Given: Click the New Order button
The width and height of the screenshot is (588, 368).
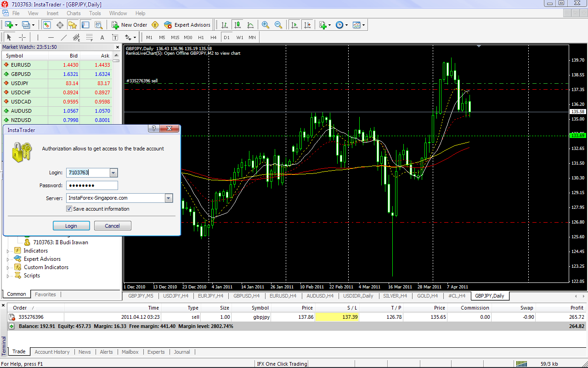Looking at the screenshot, I should 129,25.
